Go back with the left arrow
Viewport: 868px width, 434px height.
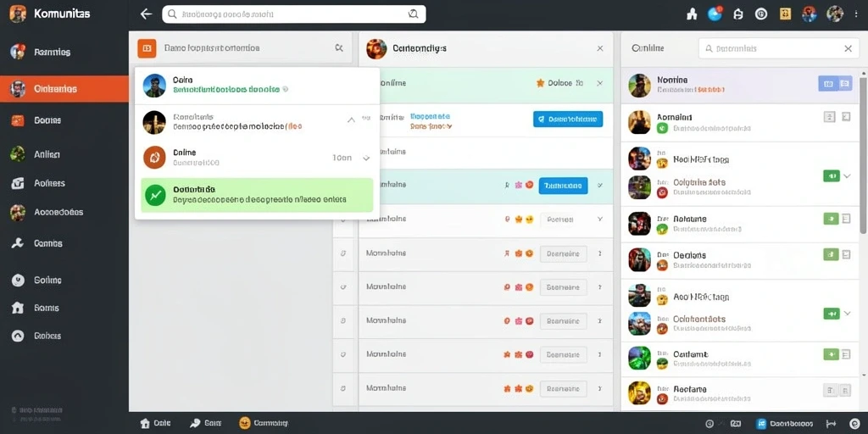pyautogui.click(x=146, y=14)
